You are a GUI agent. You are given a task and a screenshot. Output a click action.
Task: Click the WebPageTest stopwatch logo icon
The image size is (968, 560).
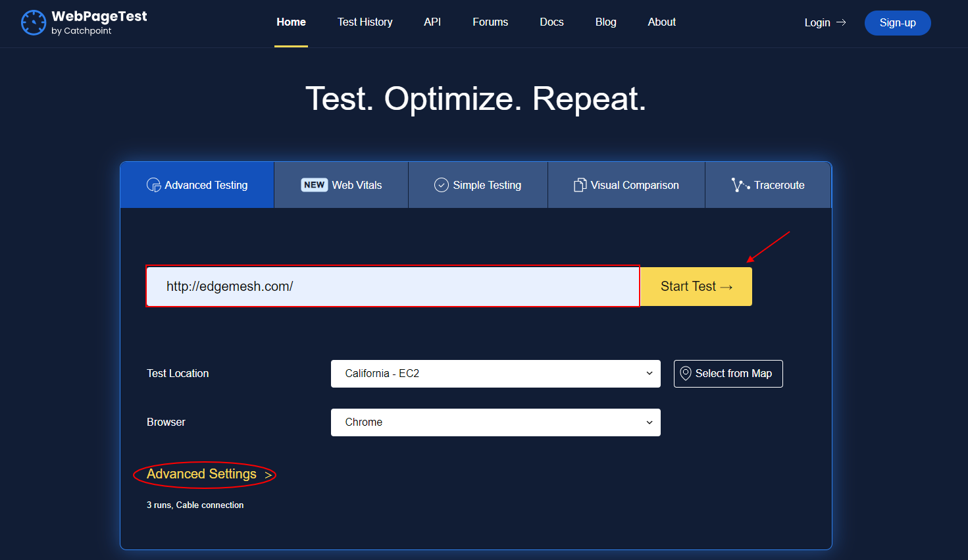(x=34, y=22)
